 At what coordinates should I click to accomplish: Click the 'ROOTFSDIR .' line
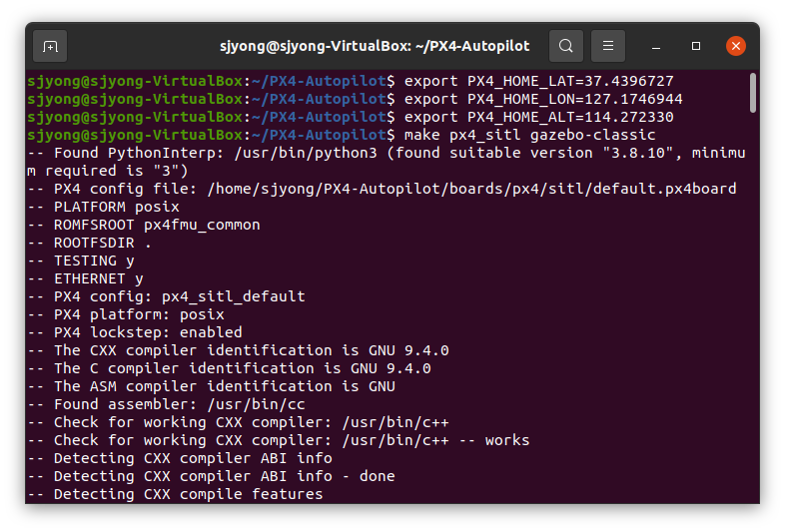point(89,243)
